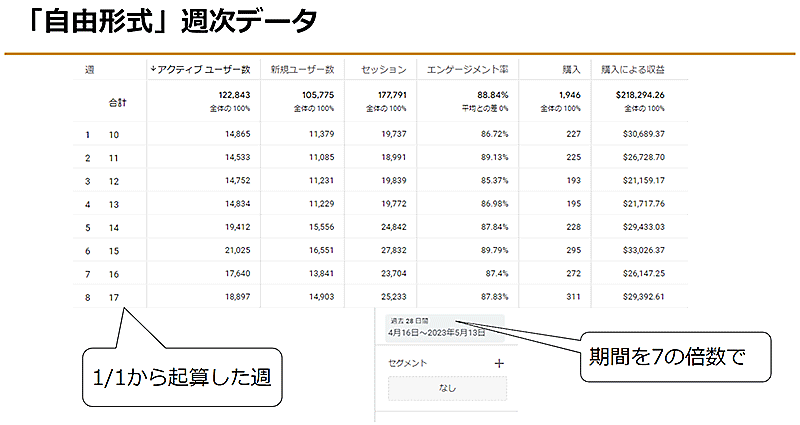This screenshot has width=800, height=425.
Task: Select the 合計 totals row label
Action: (x=118, y=102)
